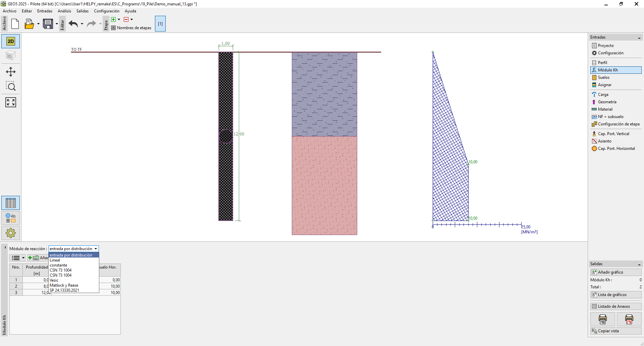Image resolution: width=644 pixels, height=346 pixels.
Task: Open drawing settings gear icon
Action: pos(11,233)
